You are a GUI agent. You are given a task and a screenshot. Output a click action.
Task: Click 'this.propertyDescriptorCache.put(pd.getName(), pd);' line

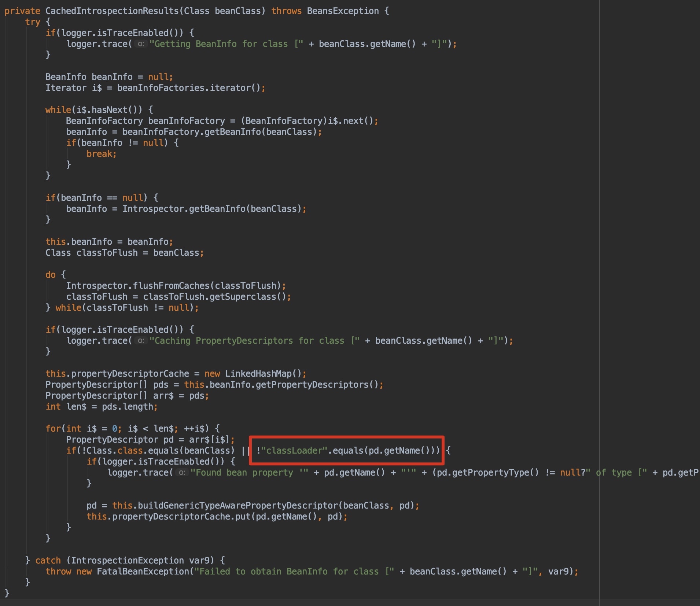click(217, 517)
